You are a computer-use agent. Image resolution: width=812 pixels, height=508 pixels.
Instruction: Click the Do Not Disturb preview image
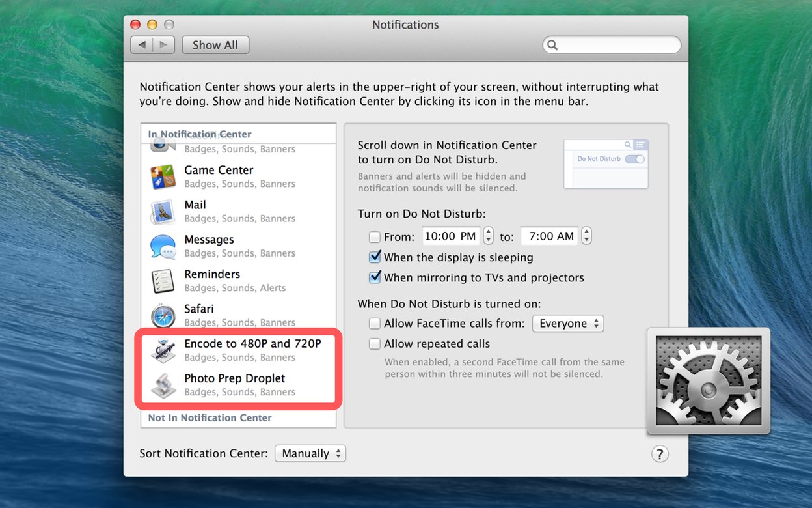tap(606, 163)
